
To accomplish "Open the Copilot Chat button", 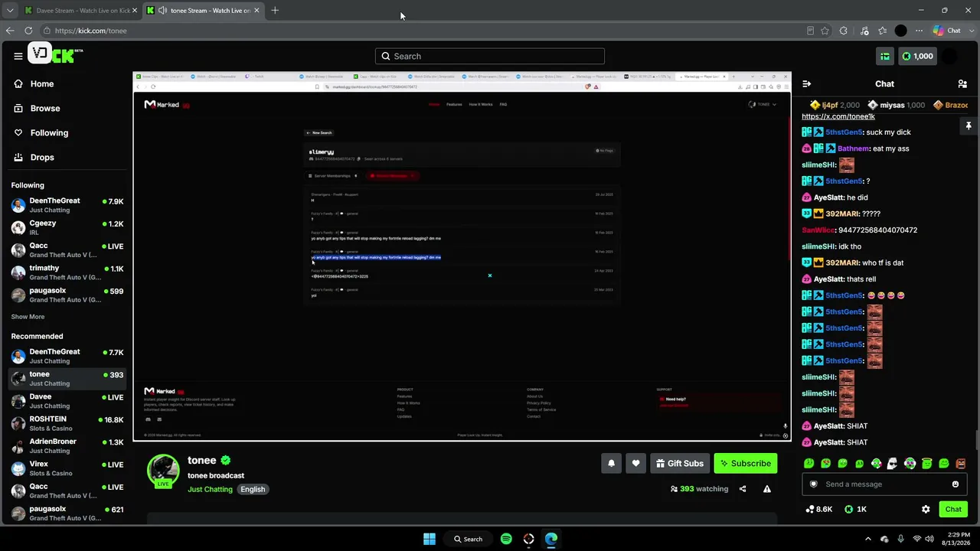I will click(946, 31).
